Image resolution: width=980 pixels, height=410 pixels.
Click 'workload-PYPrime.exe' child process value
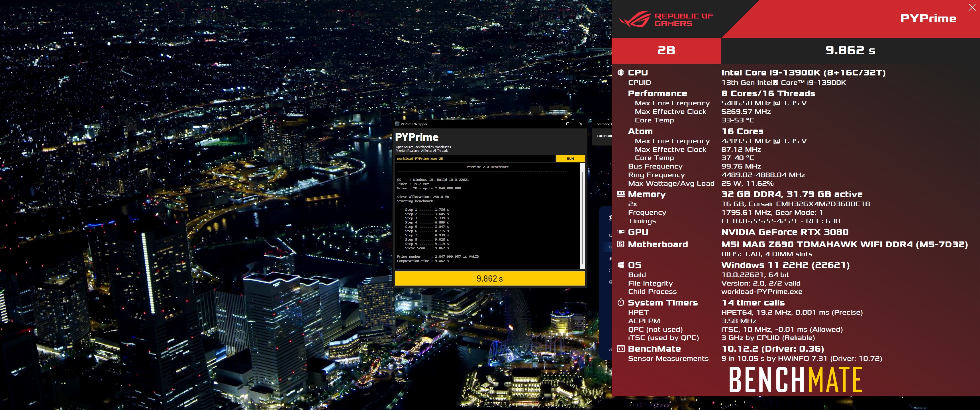(x=761, y=292)
